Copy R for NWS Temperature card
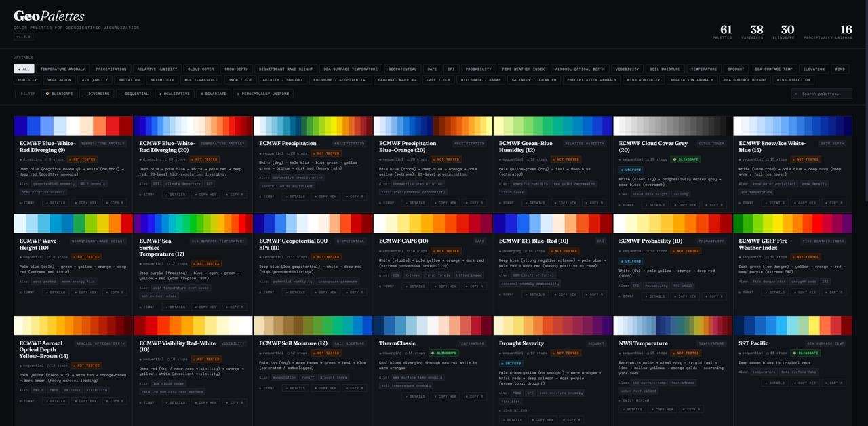Viewport: 868px width, 426px height. (690, 409)
